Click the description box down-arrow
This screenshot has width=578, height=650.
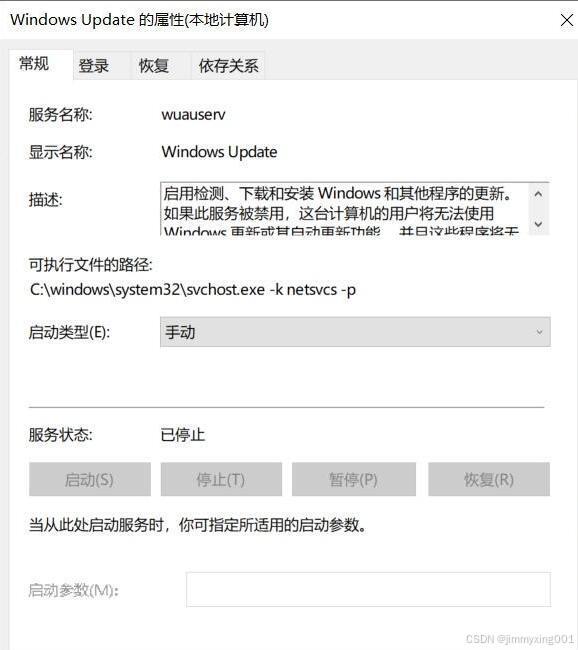point(538,224)
